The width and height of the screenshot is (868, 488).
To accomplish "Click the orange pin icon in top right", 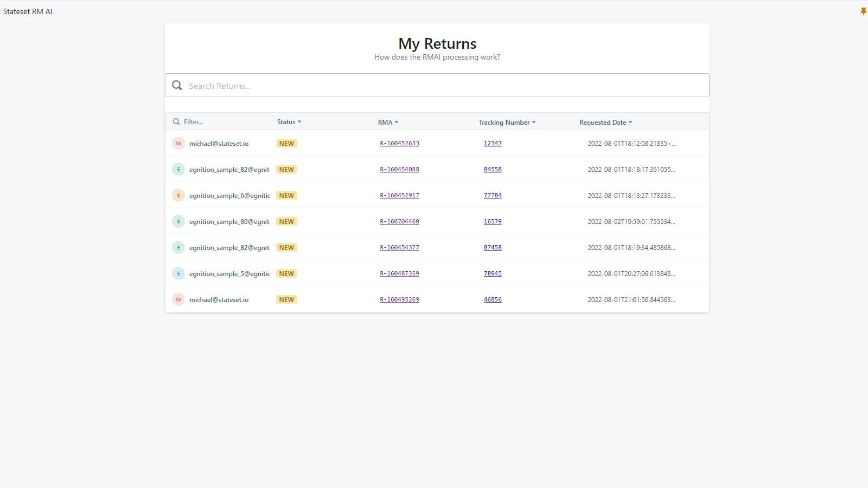I will point(863,11).
